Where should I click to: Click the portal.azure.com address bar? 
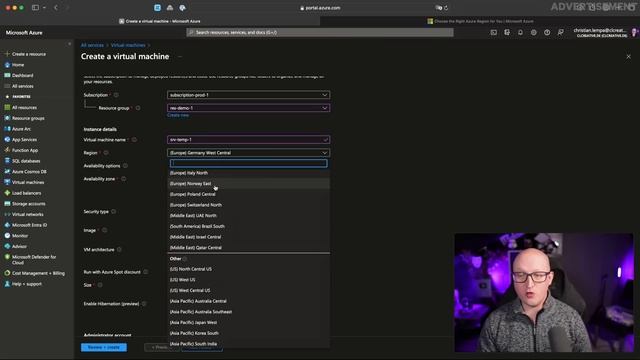[320, 8]
